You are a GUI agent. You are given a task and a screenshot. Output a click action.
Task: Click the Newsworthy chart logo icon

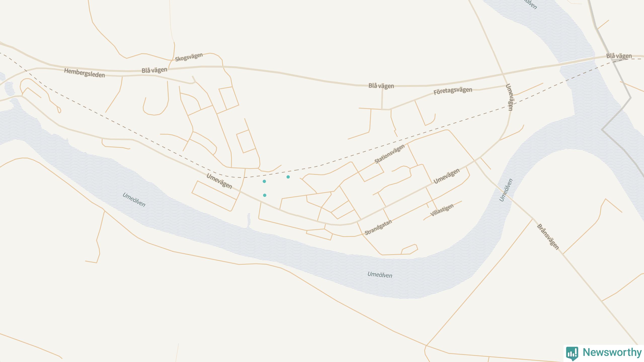[572, 353]
